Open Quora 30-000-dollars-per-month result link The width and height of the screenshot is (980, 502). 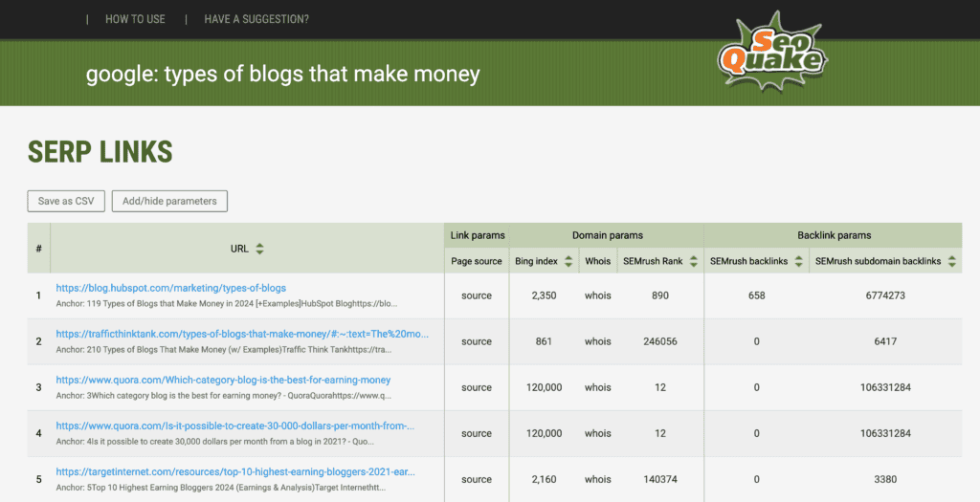tap(235, 426)
